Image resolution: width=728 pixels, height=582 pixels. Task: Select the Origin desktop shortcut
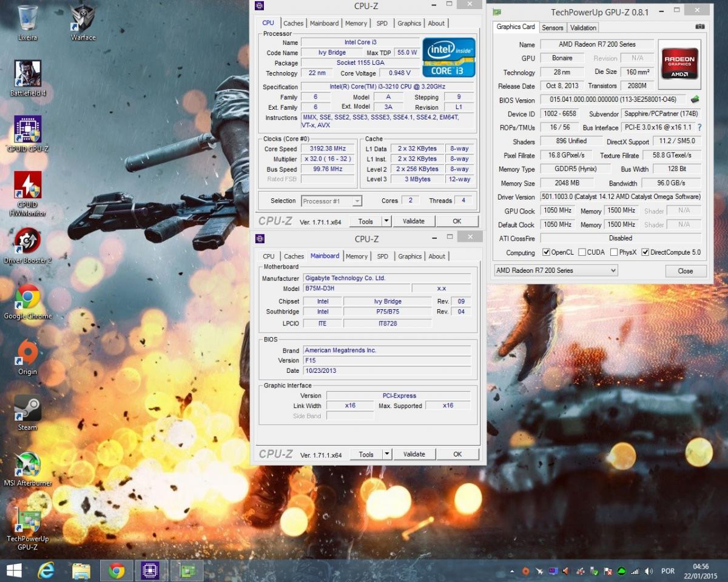pos(28,357)
